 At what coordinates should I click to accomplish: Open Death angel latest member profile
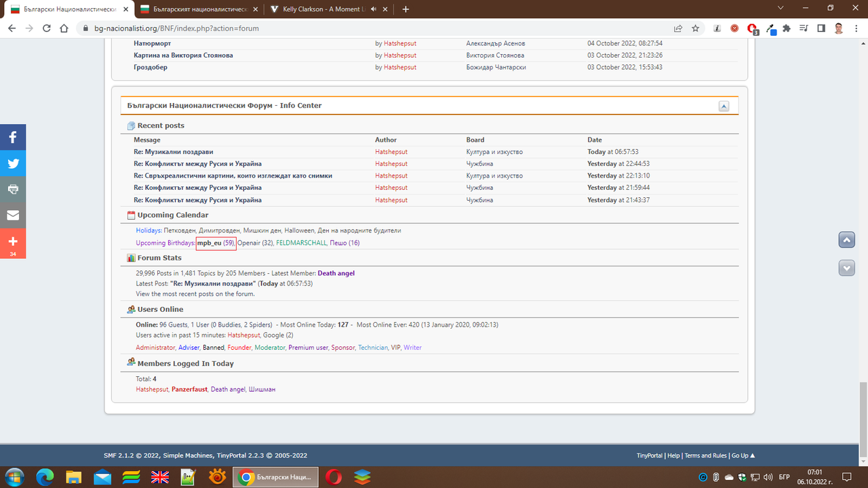click(336, 273)
